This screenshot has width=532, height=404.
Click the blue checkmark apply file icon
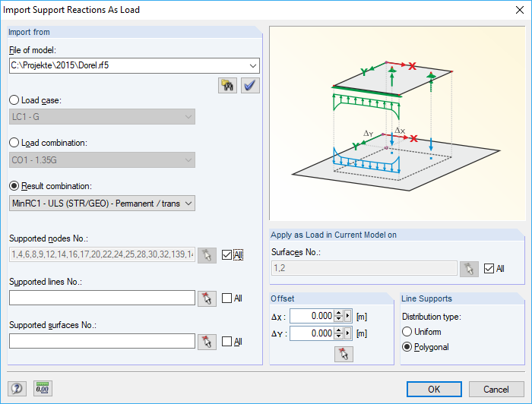pyautogui.click(x=250, y=85)
